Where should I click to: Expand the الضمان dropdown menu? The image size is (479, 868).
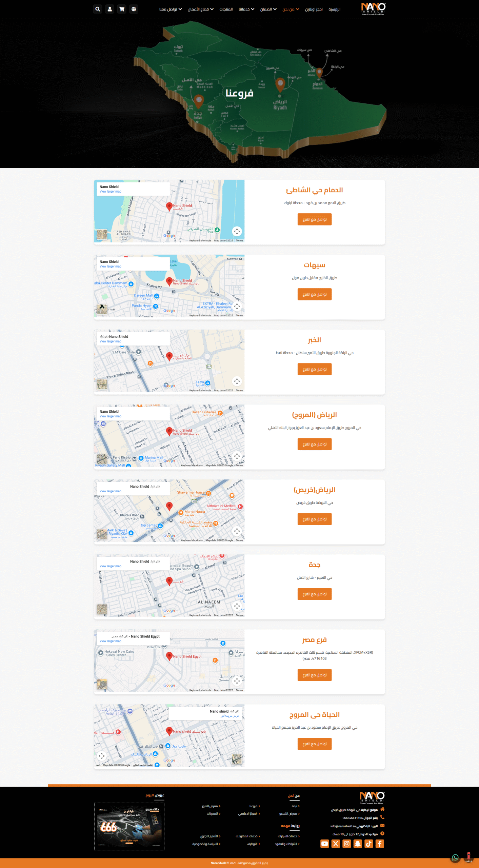pos(268,9)
